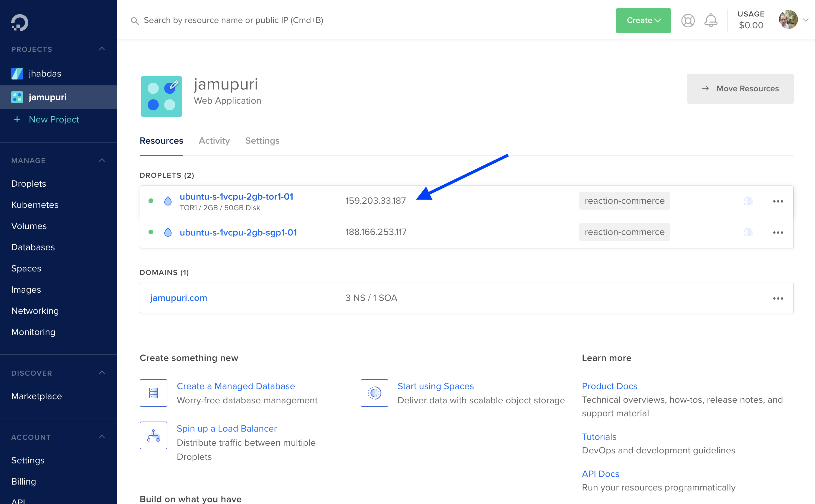Open Databases in the sidebar
The height and width of the screenshot is (504, 815).
(33, 247)
